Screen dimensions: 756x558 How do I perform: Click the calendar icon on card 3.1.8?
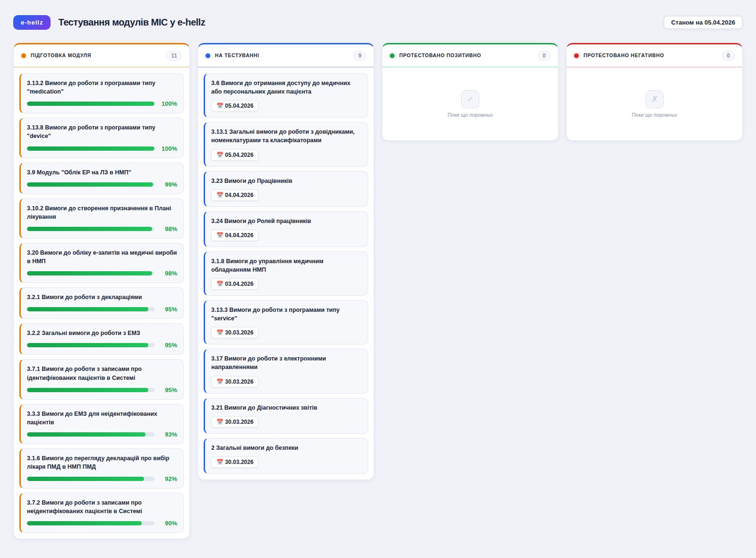pos(219,284)
